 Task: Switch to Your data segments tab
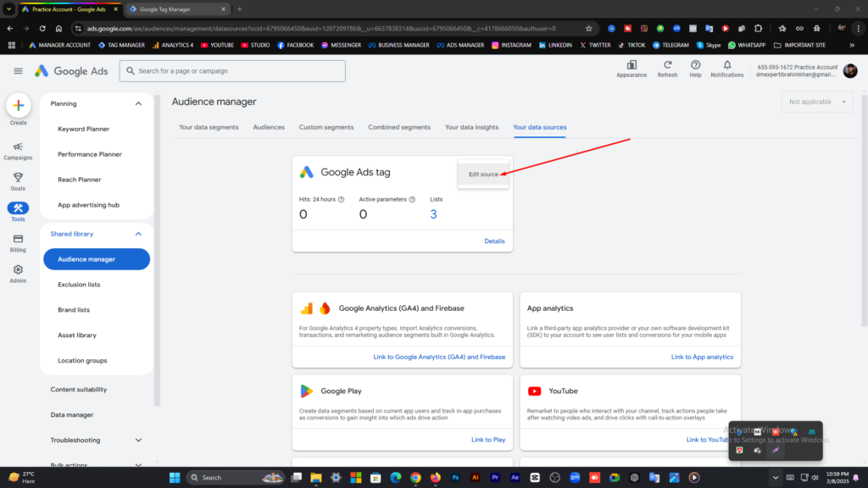coord(209,127)
